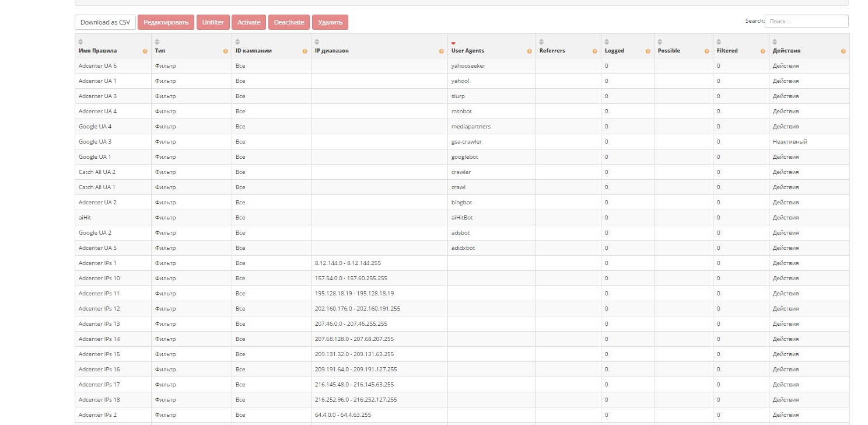Click the help icon in Logged header
Viewport: 868px width, 425px height.
648,51
